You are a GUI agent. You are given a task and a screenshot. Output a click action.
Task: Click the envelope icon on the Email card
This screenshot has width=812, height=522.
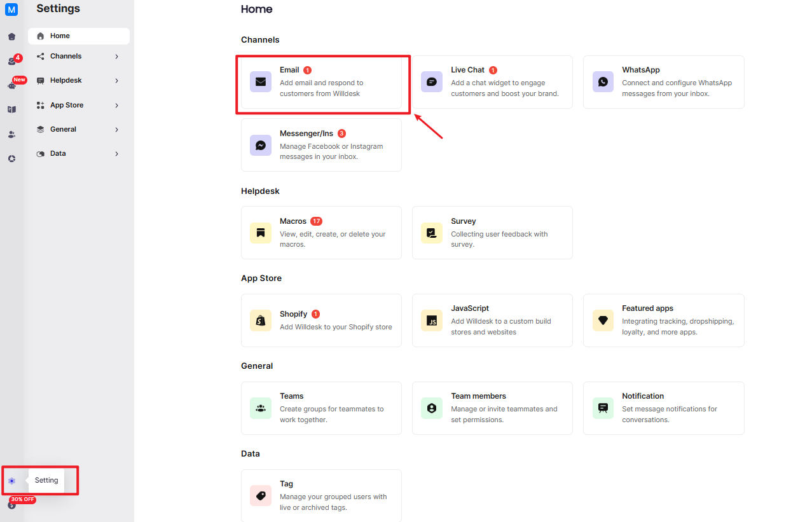[261, 81]
